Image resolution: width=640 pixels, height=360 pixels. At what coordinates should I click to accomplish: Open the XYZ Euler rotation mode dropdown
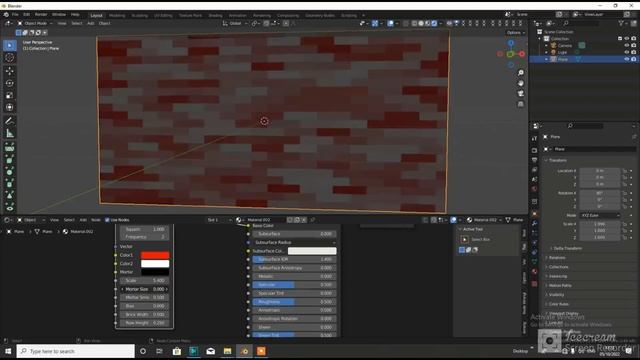(600, 215)
